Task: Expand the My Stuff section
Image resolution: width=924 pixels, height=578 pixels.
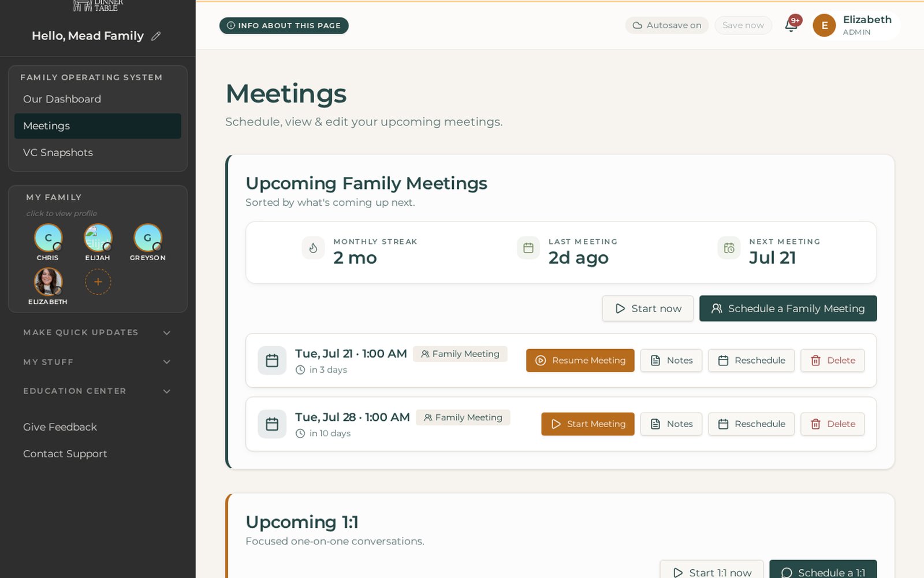Action: coord(98,362)
